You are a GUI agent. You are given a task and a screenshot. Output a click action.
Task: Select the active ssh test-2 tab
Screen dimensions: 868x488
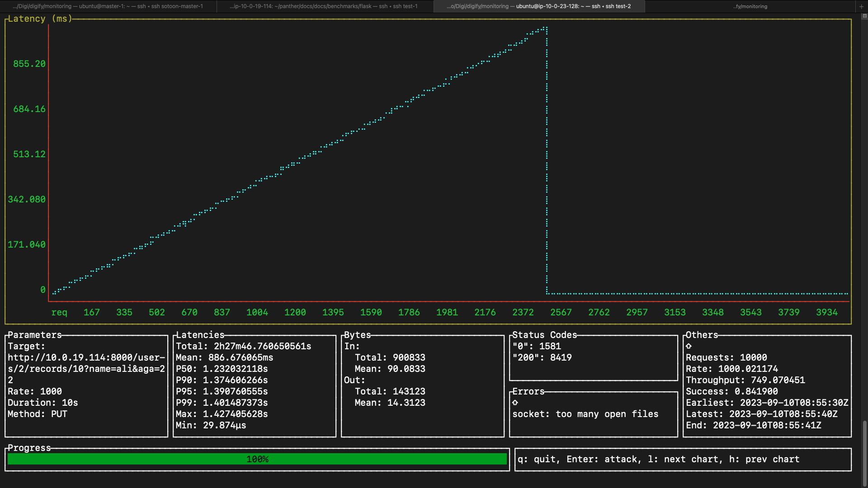coord(538,6)
